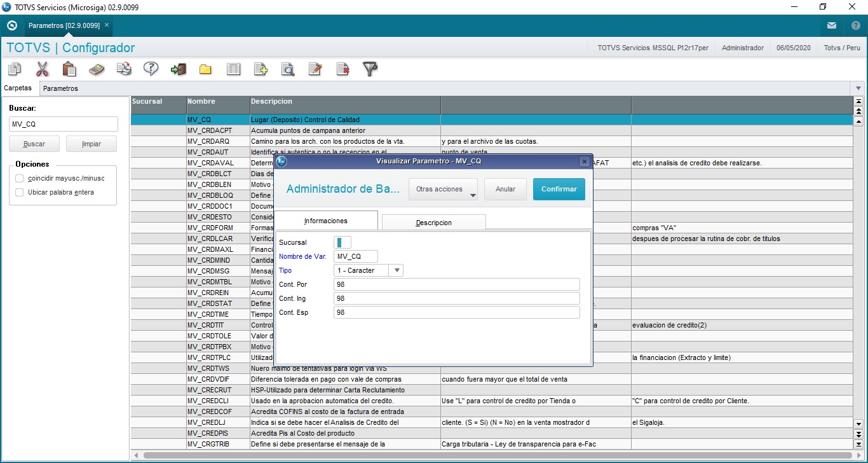Click the Totvs / Peru label
This screenshot has width=868, height=463.
pos(842,48)
